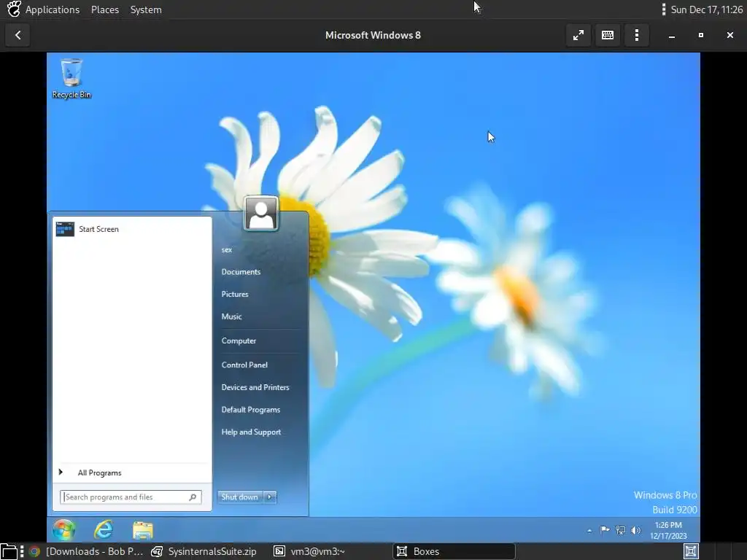Open the Boxes three-dot menu
The height and width of the screenshot is (560, 747).
[x=636, y=35]
